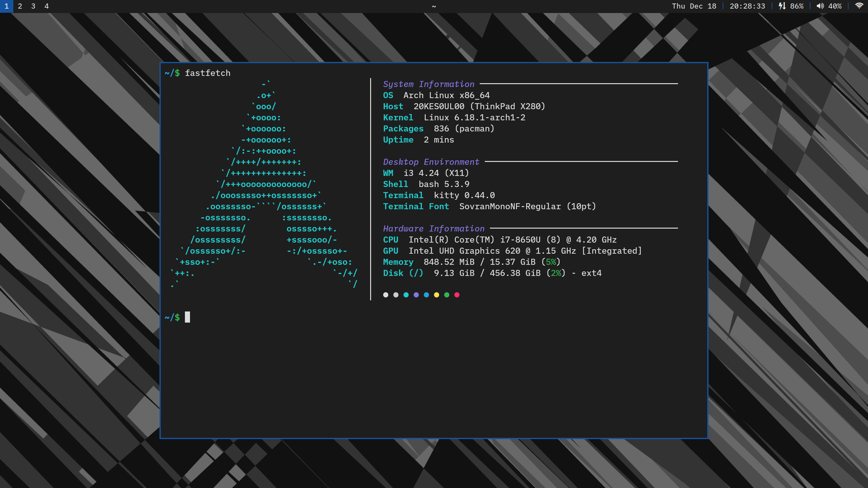Click the 20:28:33 clock in the bar
The image size is (868, 488).
[x=747, y=6]
